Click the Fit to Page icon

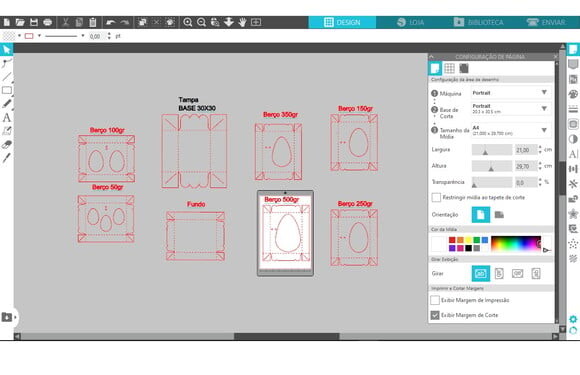256,22
